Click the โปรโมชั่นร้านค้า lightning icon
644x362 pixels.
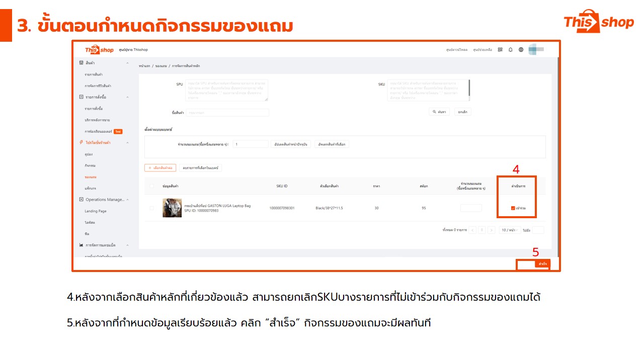82,143
